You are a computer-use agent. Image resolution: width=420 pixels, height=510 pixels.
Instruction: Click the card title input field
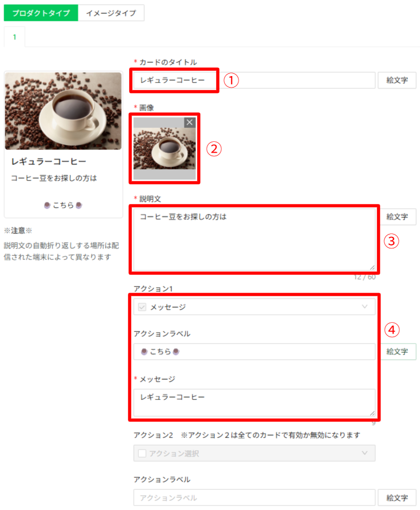pyautogui.click(x=254, y=80)
